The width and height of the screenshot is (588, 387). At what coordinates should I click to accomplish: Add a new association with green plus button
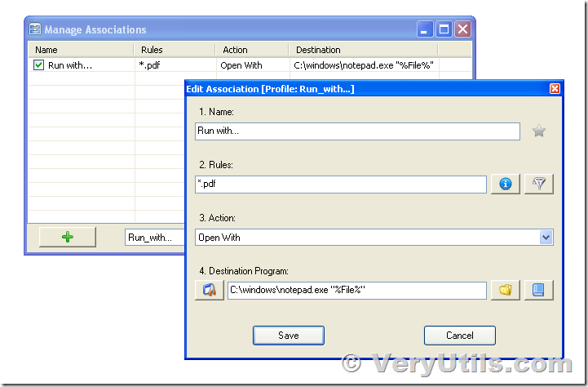(x=68, y=237)
